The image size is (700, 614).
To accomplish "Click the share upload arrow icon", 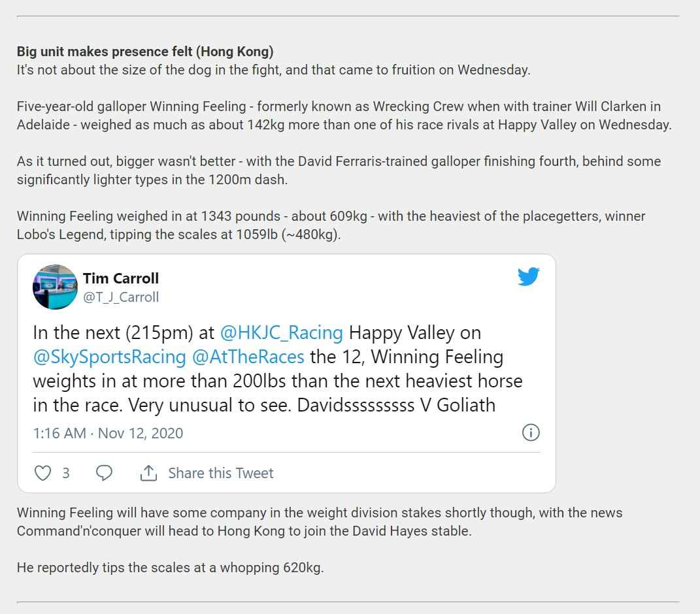I will click(148, 473).
